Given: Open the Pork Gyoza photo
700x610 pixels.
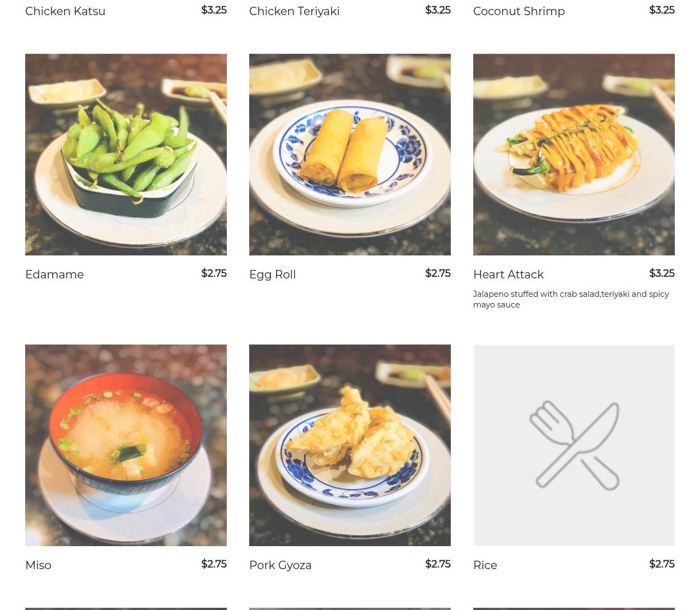Looking at the screenshot, I should pos(350,445).
